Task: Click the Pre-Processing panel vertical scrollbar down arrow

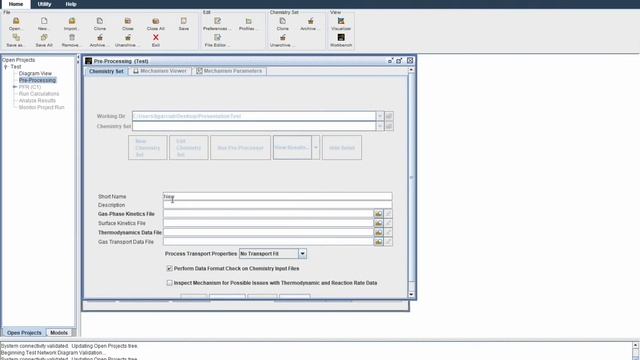Action: pos(411,295)
